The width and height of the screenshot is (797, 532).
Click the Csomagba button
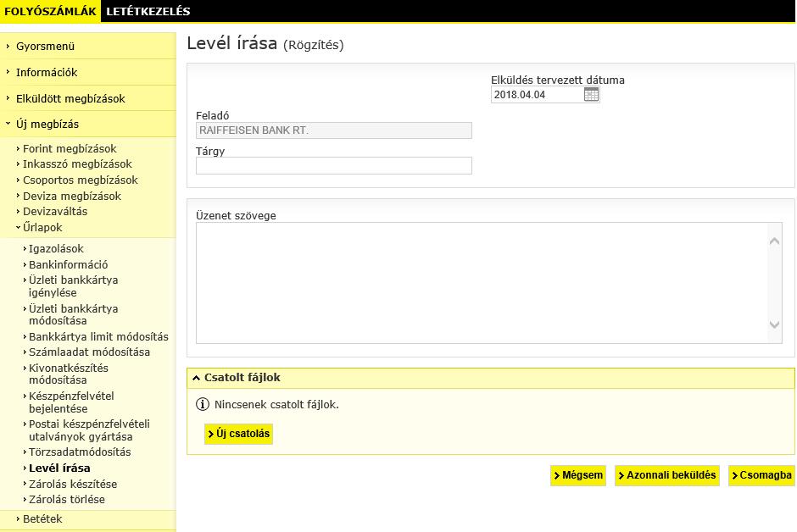[761, 475]
